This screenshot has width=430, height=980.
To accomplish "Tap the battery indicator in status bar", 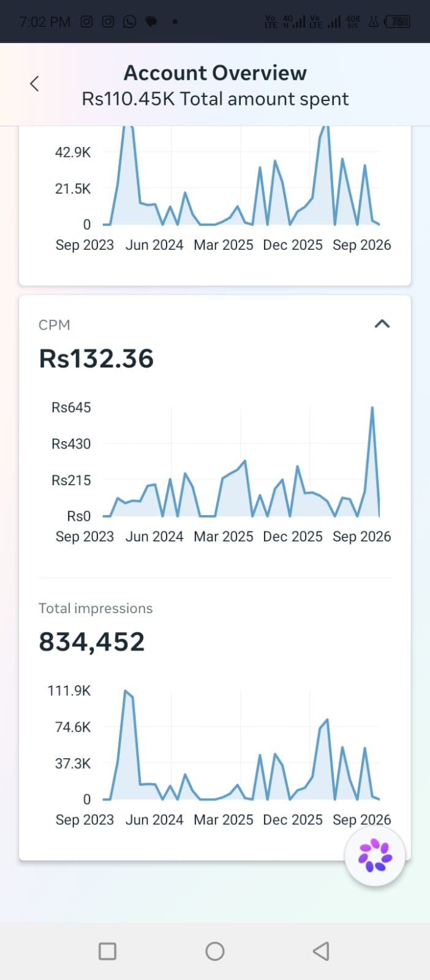I will pos(397,21).
